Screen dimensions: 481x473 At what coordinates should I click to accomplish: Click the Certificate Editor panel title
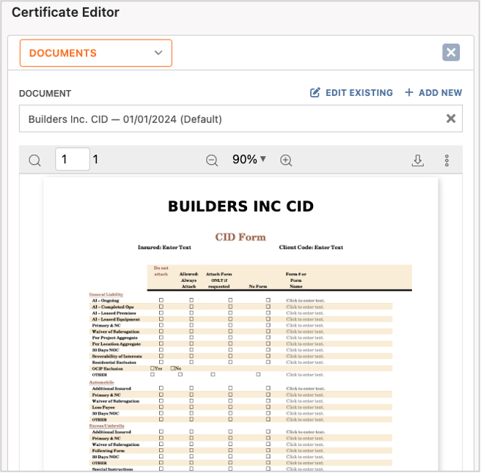click(65, 12)
